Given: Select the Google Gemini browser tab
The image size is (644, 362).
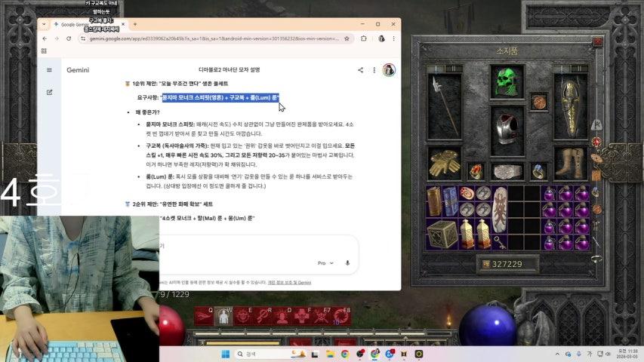Looking at the screenshot, I should pos(89,25).
